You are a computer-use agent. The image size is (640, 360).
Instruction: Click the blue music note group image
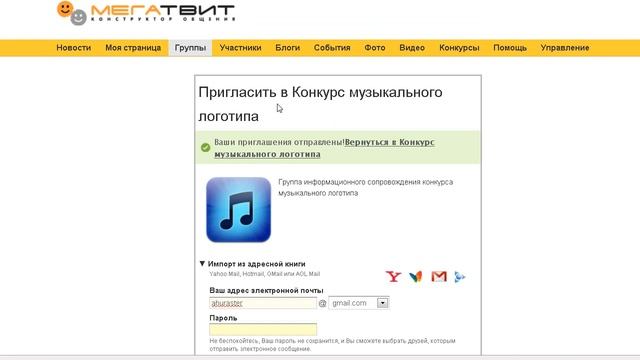tap(239, 210)
